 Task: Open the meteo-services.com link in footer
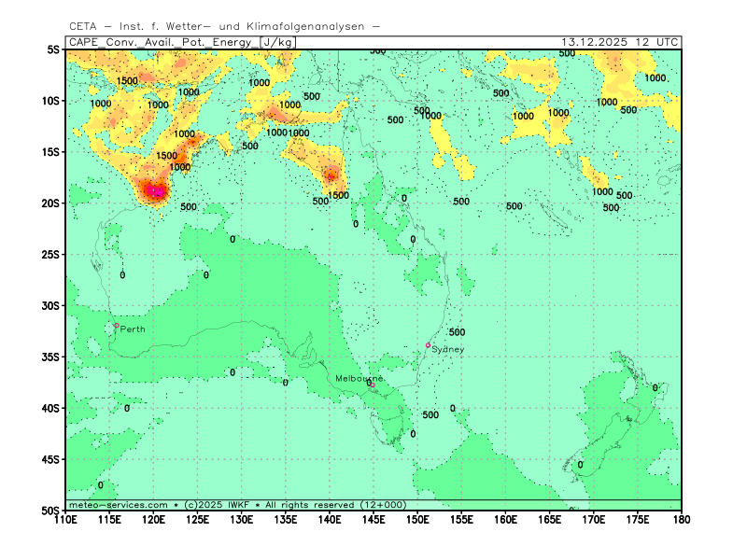(119, 505)
